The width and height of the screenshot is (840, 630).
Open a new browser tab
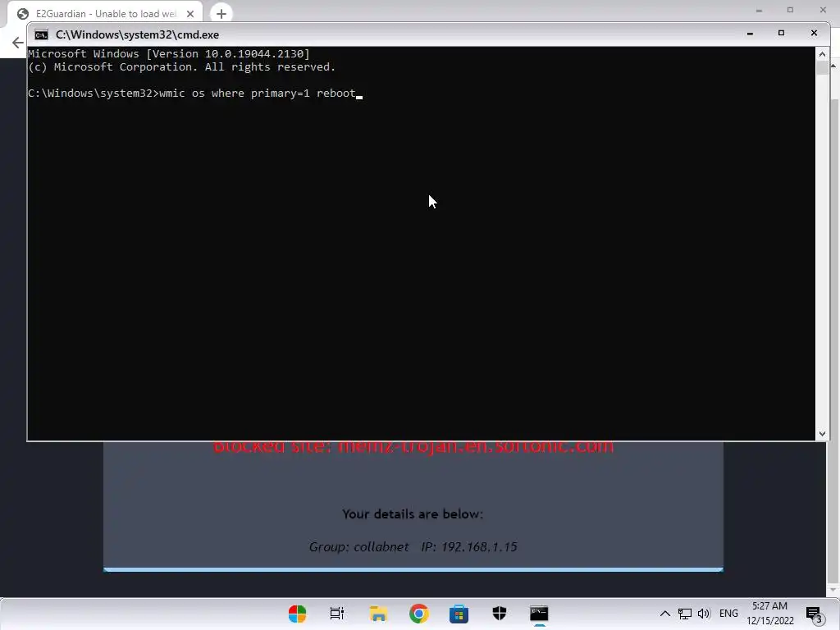221,14
